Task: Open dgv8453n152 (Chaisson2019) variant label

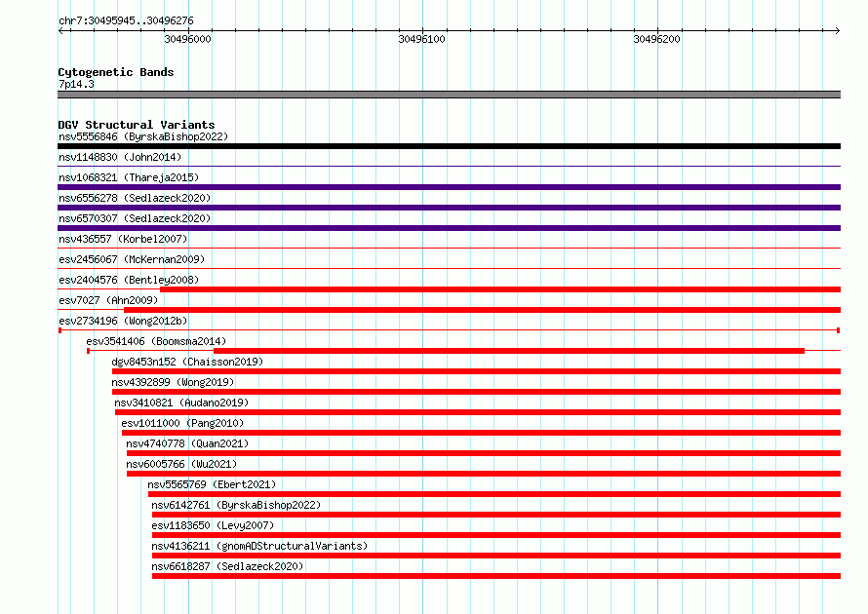Action: pos(187,362)
